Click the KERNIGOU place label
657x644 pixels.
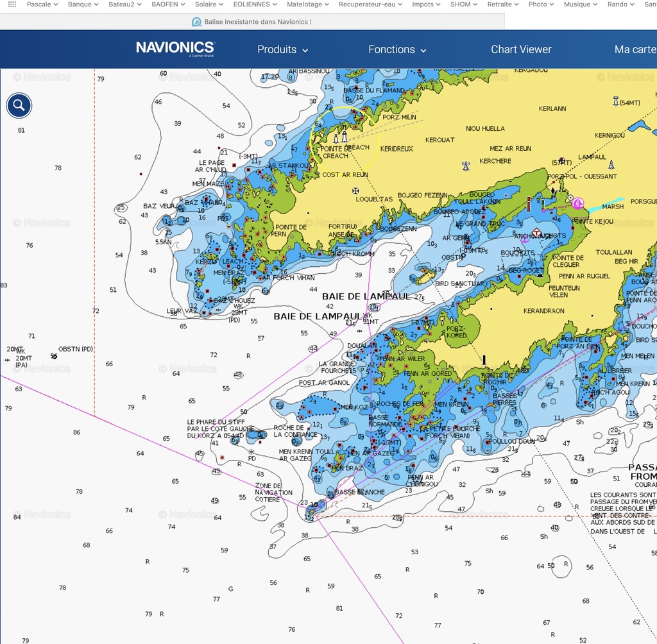(x=610, y=135)
